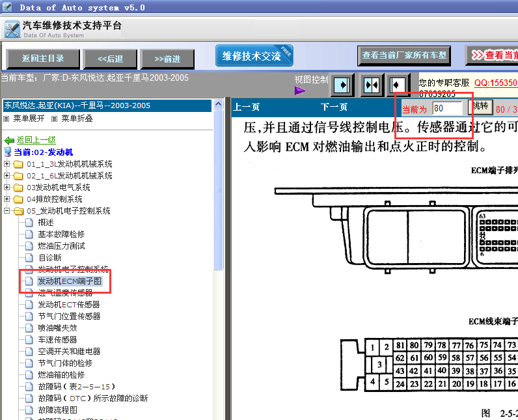Screen dimensions: 518x420
Task: Click the document icon beside 故障流程图
Action: point(29,410)
